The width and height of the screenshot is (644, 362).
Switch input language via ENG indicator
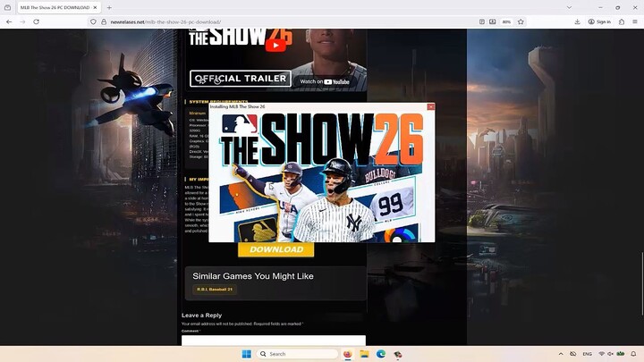coord(588,354)
